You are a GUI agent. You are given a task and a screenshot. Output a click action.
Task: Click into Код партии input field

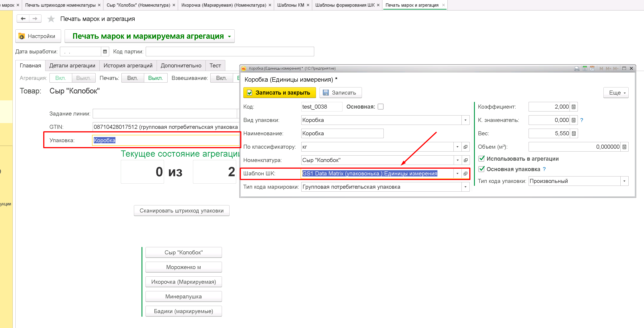point(230,51)
